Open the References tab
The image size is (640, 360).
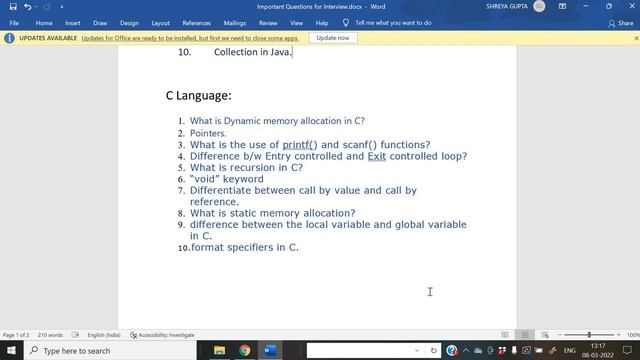196,23
